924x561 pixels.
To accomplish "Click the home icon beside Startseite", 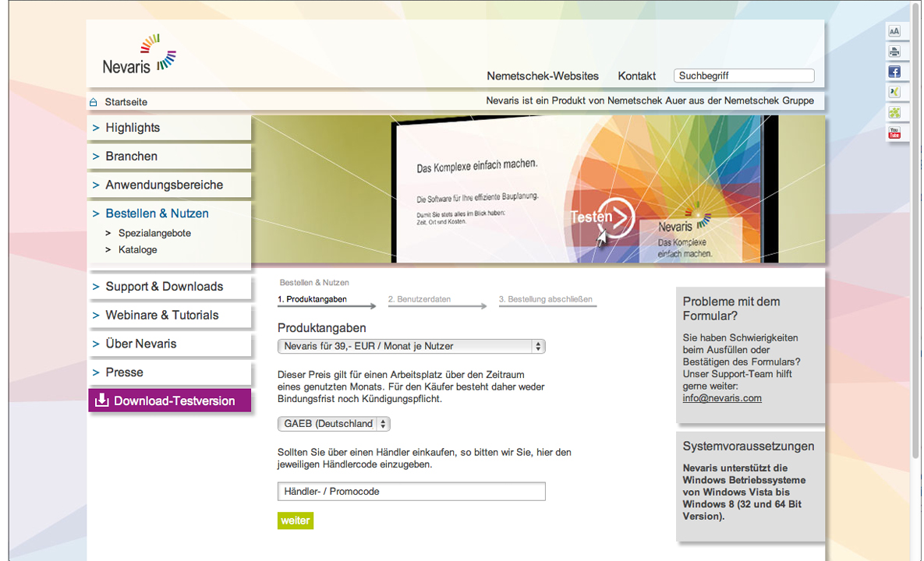I will (x=93, y=102).
